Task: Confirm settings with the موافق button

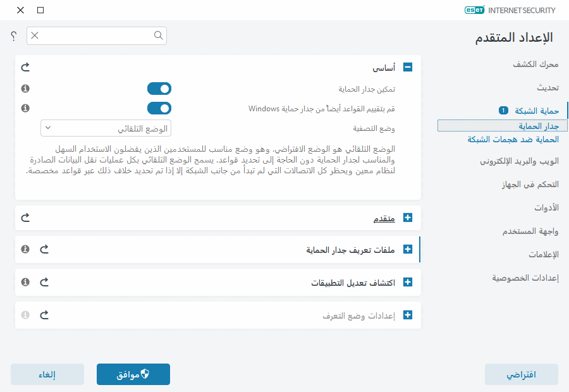Action: point(133,374)
